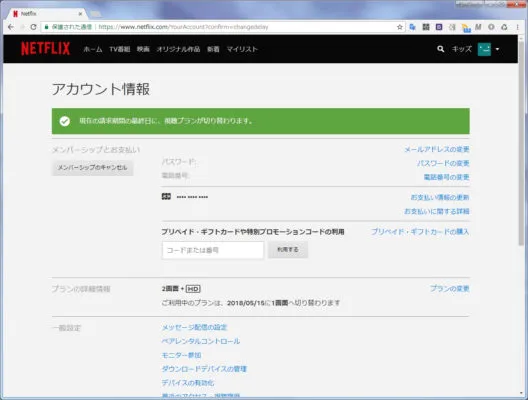Click メンバーシップのキャンセル button
Viewport: 528px width, 400px height.
click(x=93, y=168)
